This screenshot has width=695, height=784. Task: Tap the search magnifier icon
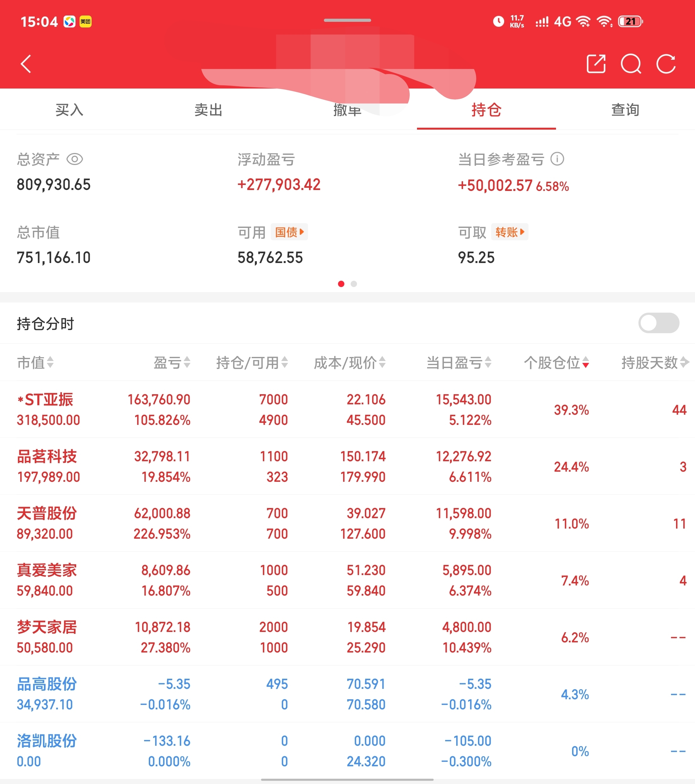coord(631,64)
